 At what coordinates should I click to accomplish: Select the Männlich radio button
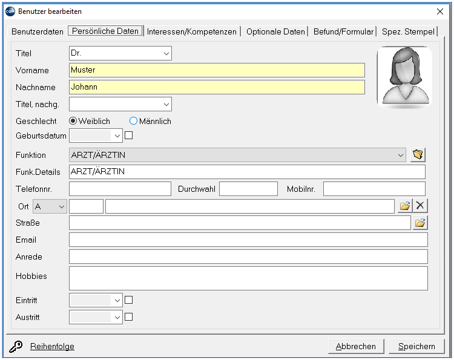pyautogui.click(x=133, y=121)
